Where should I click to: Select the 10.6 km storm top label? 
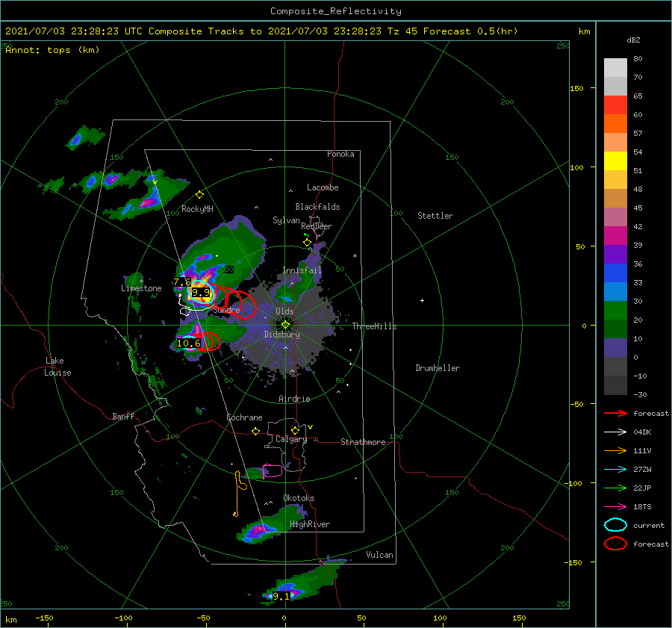[189, 343]
